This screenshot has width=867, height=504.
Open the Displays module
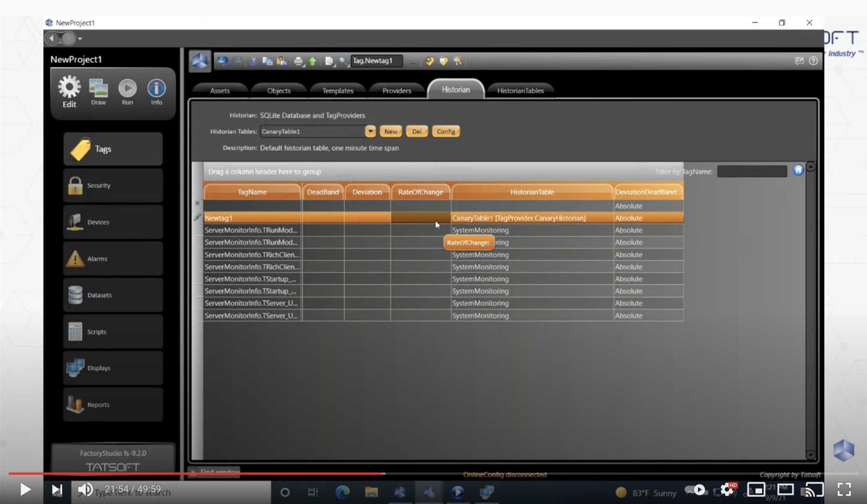pyautogui.click(x=113, y=368)
